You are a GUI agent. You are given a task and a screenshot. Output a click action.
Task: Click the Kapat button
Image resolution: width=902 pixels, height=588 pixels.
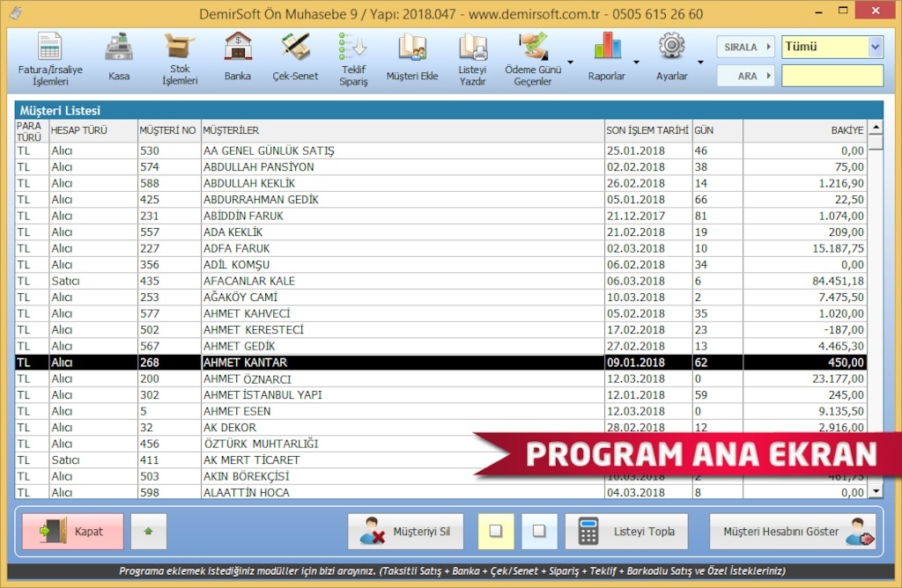[73, 531]
